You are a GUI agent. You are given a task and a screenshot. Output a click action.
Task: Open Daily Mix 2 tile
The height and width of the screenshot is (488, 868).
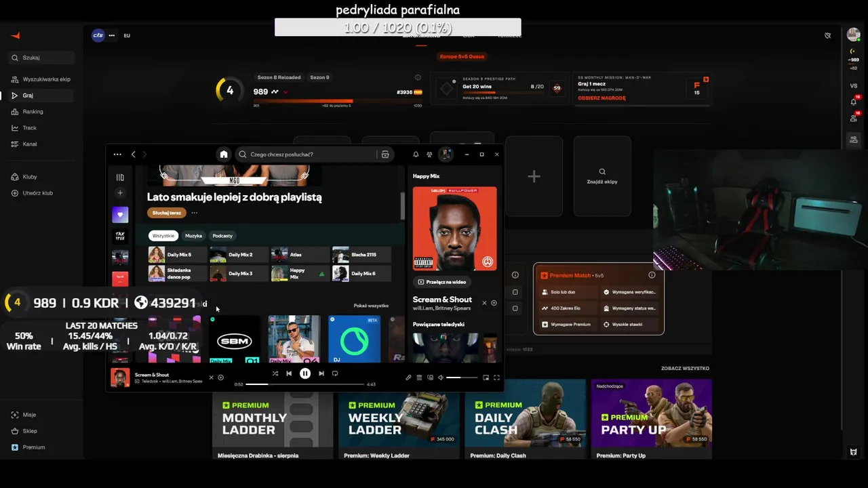click(x=239, y=255)
